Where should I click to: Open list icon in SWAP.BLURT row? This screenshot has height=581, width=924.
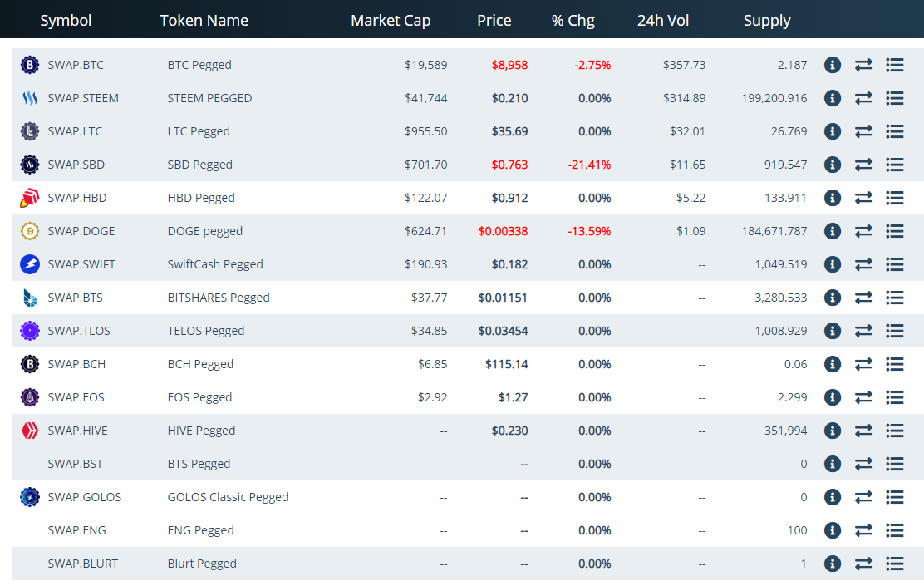pyautogui.click(x=895, y=564)
